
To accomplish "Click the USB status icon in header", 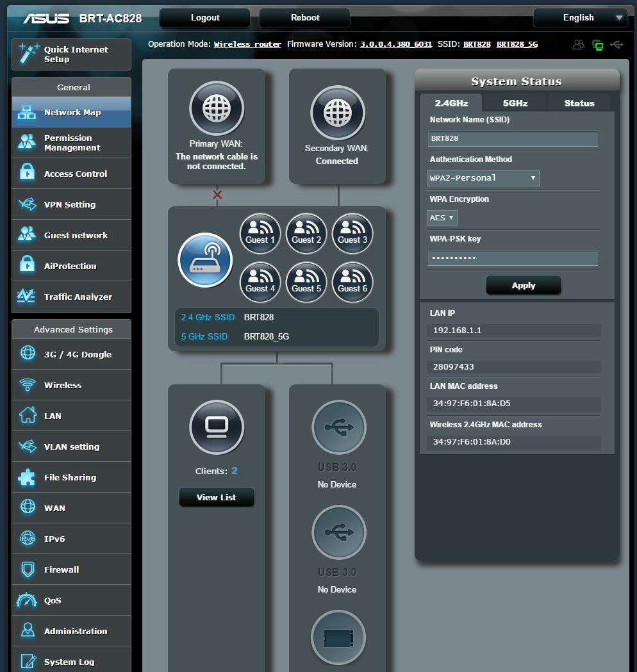I will click(617, 45).
